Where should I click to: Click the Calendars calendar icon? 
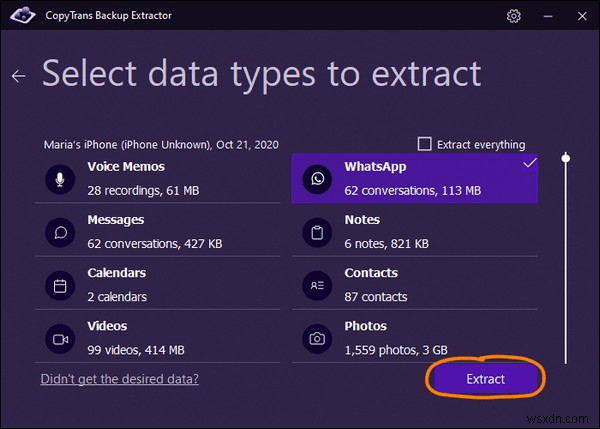point(60,285)
